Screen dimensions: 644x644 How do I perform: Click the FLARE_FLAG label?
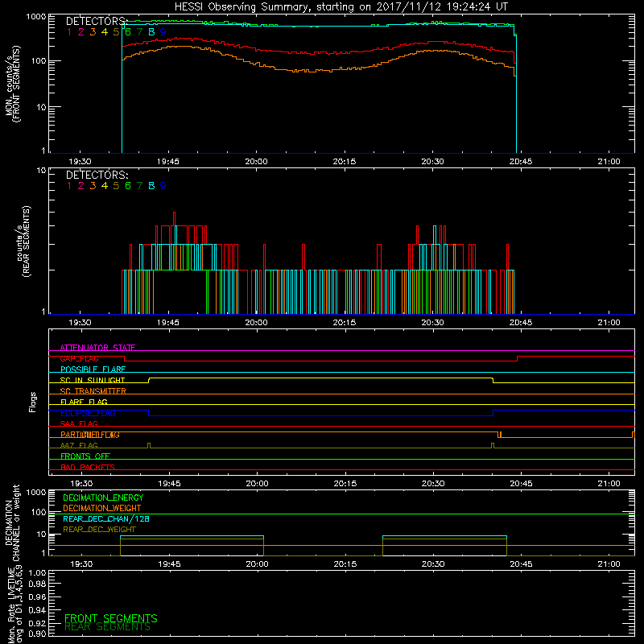[x=84, y=402]
